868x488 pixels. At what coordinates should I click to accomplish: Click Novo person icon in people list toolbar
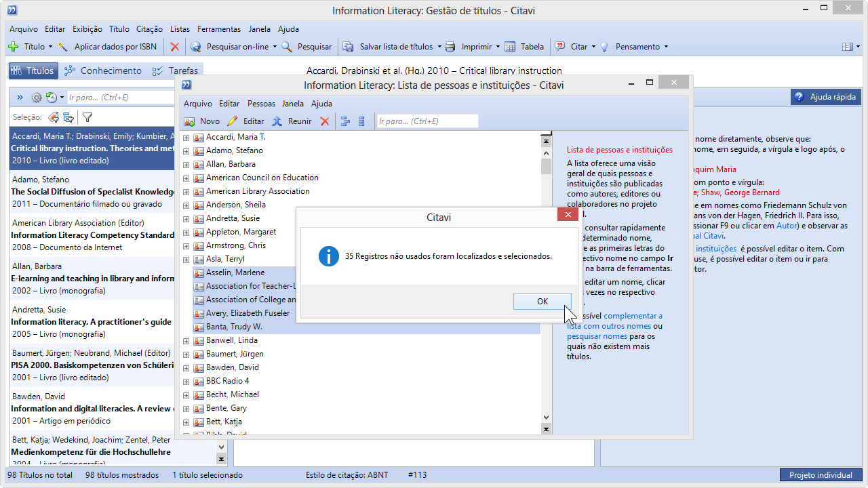click(190, 121)
